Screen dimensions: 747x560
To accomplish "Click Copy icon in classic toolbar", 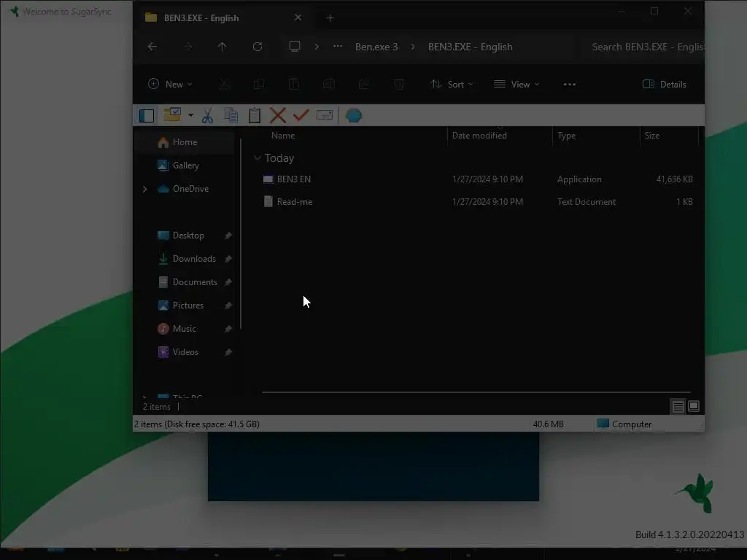I will coord(231,115).
